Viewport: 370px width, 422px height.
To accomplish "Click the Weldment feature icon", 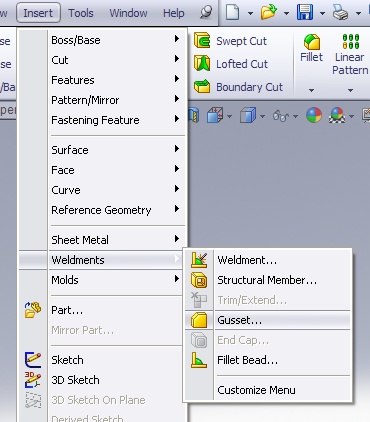I will coord(199,260).
